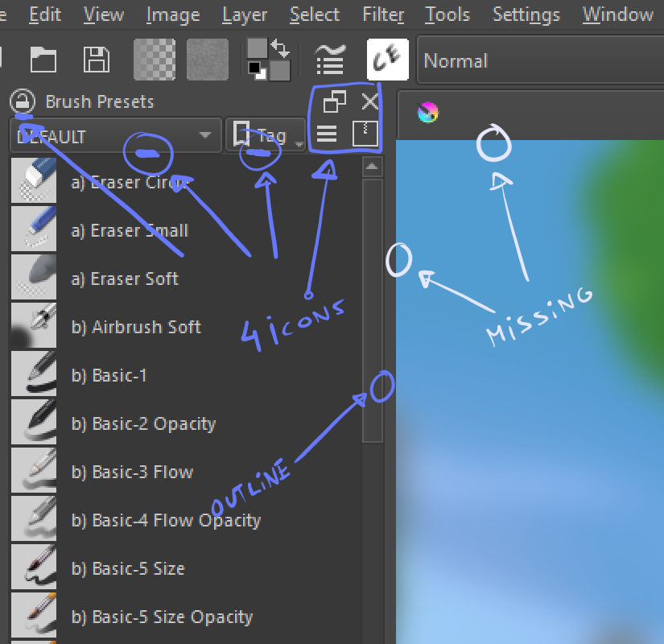The image size is (664, 644).
Task: Select the foreground color swatch
Action: (257, 48)
